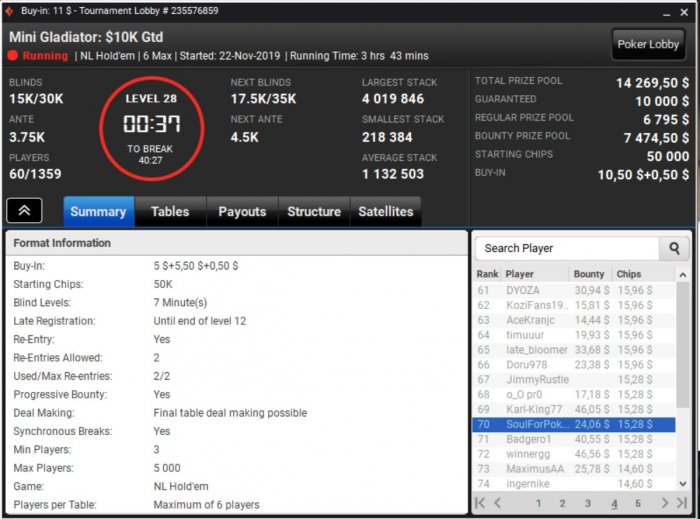The image size is (700, 519).
Task: Click the search magnifier icon
Action: coord(674,248)
